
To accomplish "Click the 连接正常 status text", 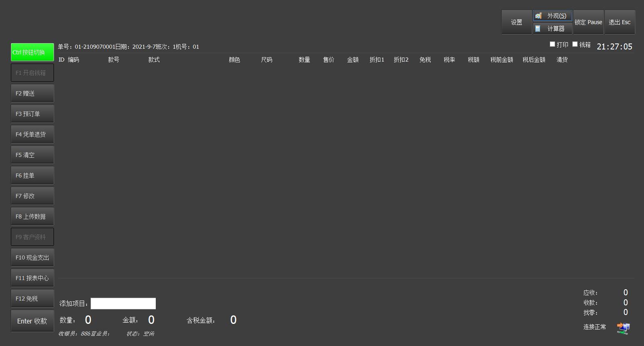I will tap(594, 327).
